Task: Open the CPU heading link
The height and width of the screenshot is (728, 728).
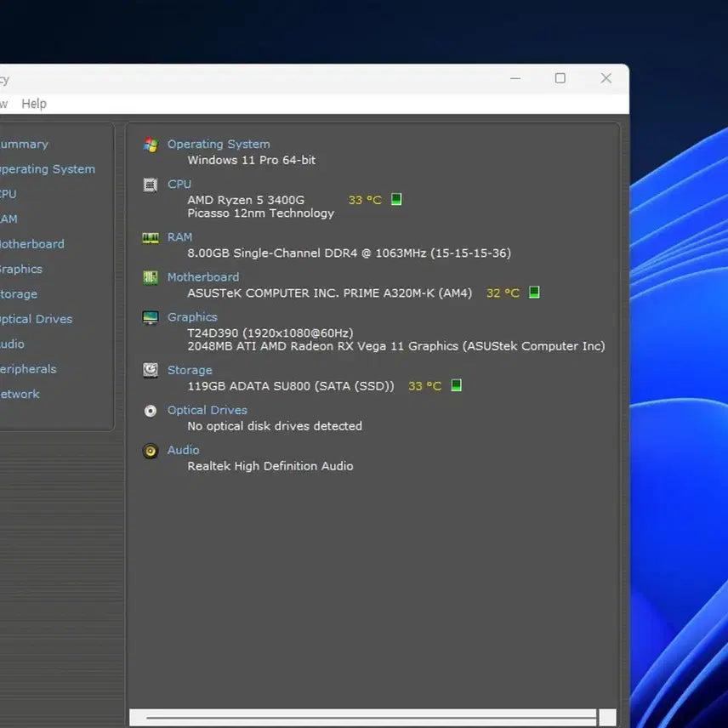Action: (x=179, y=184)
